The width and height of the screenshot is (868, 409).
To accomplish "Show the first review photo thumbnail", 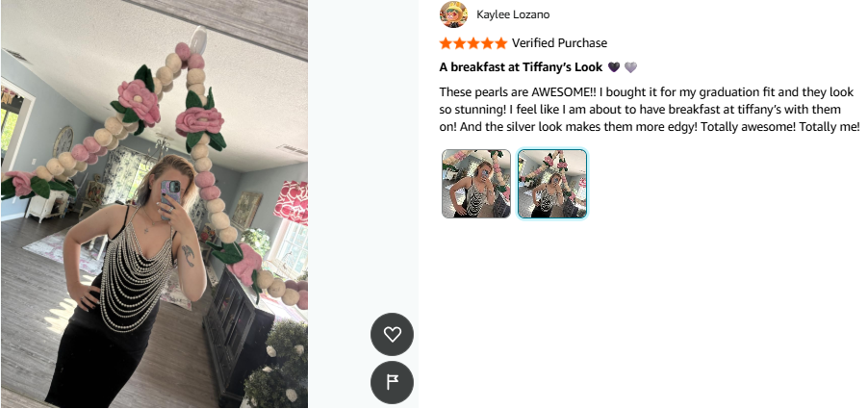I will click(x=476, y=184).
